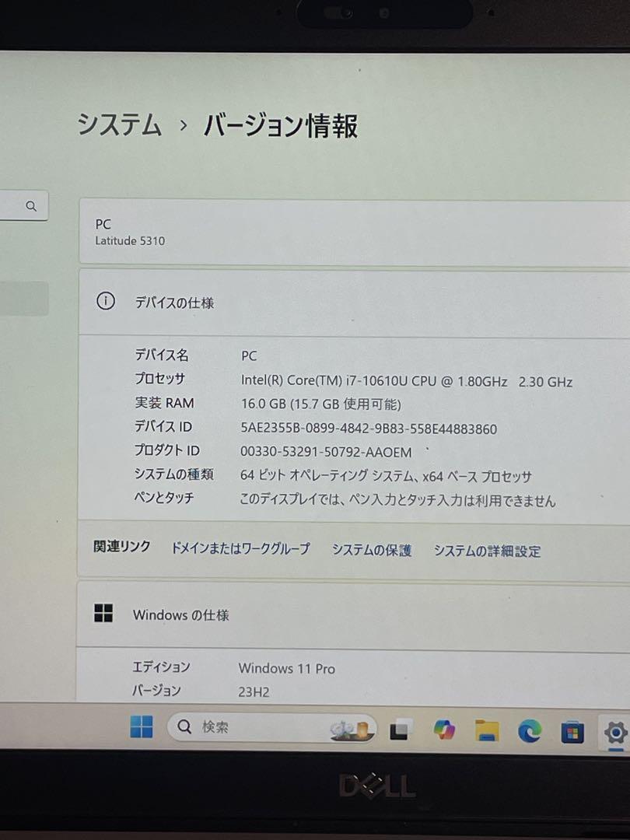Click the 23H2 version value
The width and height of the screenshot is (630, 840).
click(x=254, y=691)
